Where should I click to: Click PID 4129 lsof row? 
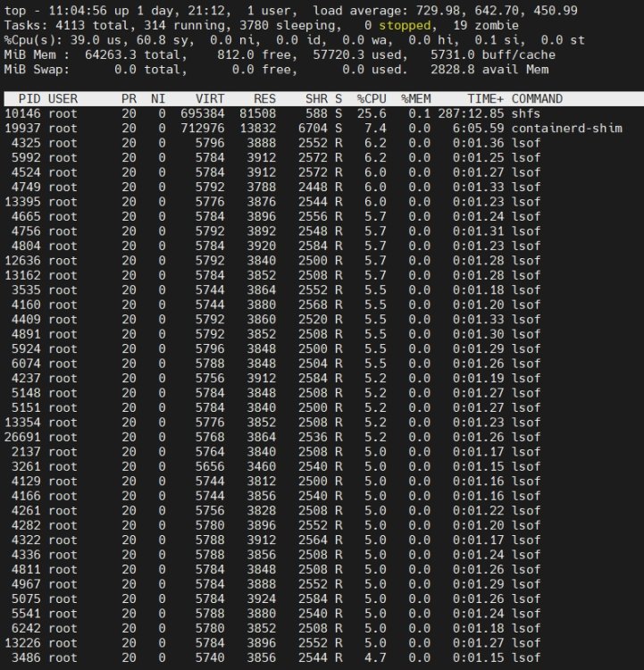272,482
